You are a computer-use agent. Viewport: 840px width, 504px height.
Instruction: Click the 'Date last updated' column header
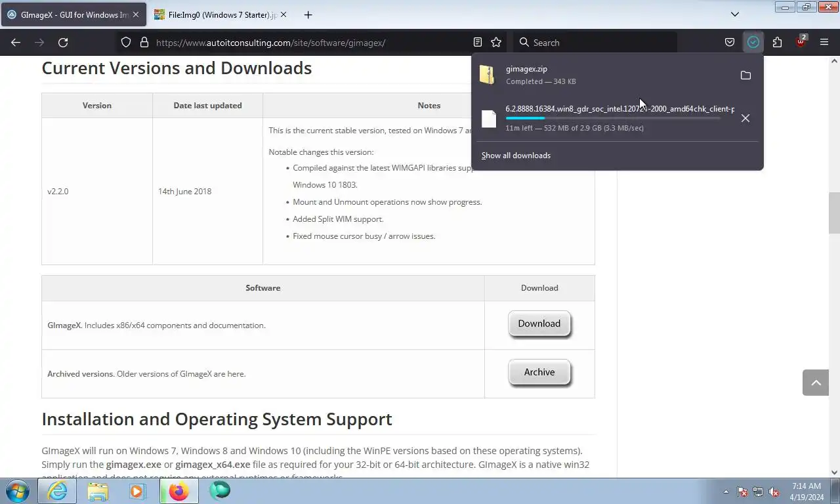tap(207, 106)
